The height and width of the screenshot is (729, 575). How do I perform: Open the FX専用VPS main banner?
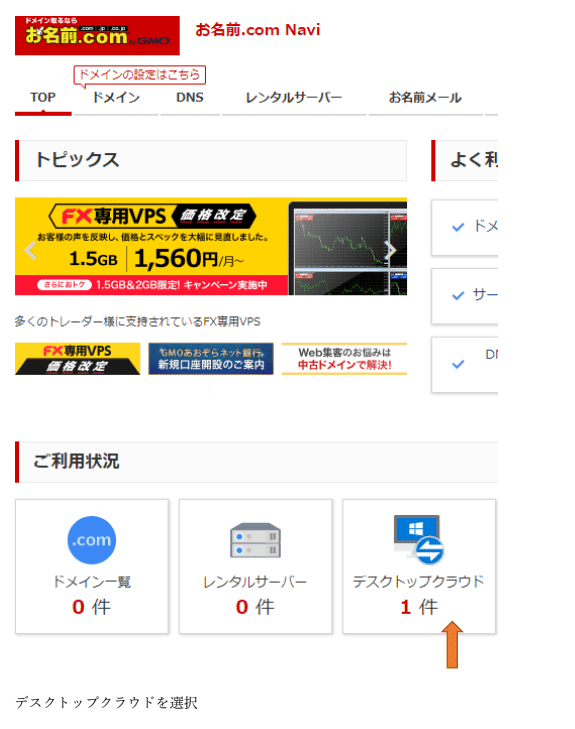tap(211, 246)
